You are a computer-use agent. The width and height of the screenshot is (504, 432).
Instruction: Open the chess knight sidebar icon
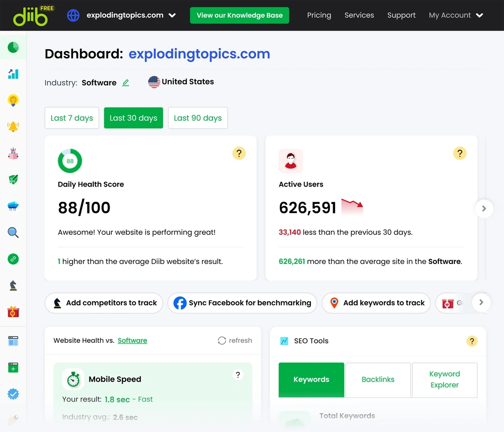coord(13,286)
